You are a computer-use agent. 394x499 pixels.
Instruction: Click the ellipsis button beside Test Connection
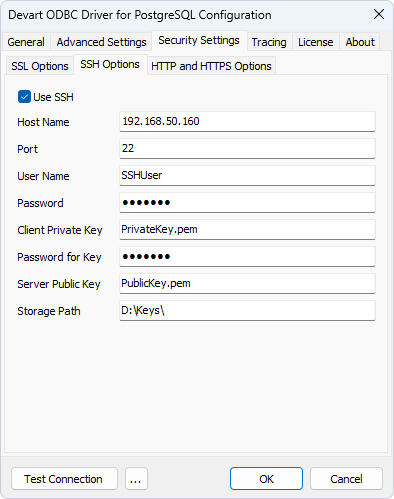click(136, 479)
